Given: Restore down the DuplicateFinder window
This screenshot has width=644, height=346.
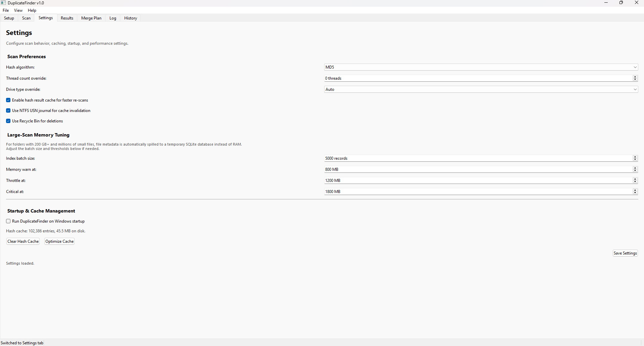Looking at the screenshot, I should coord(621,3).
